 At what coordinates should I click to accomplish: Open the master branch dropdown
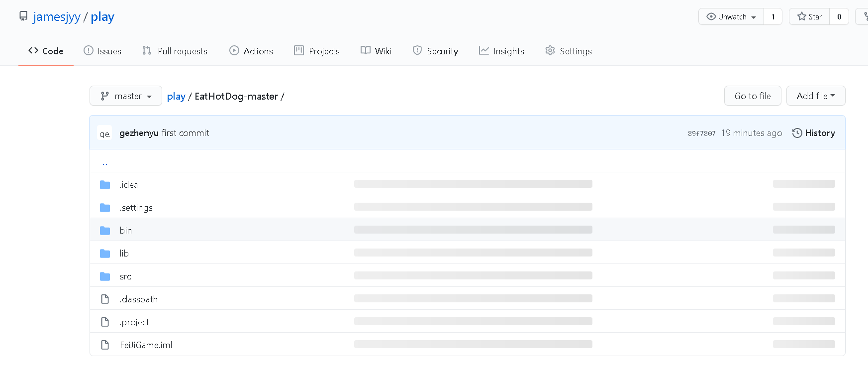click(x=126, y=96)
